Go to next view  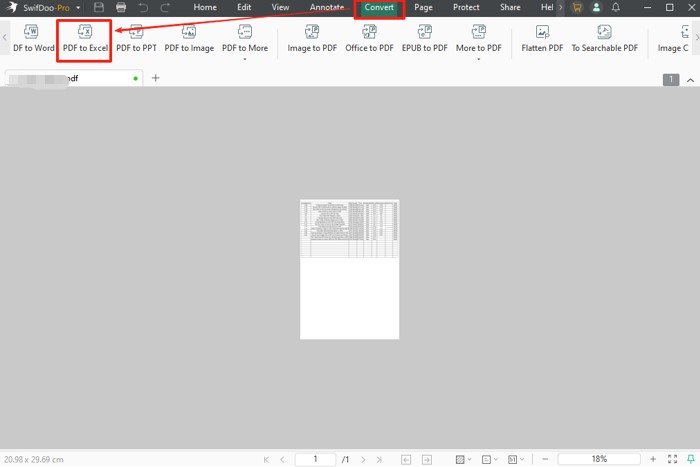427,459
